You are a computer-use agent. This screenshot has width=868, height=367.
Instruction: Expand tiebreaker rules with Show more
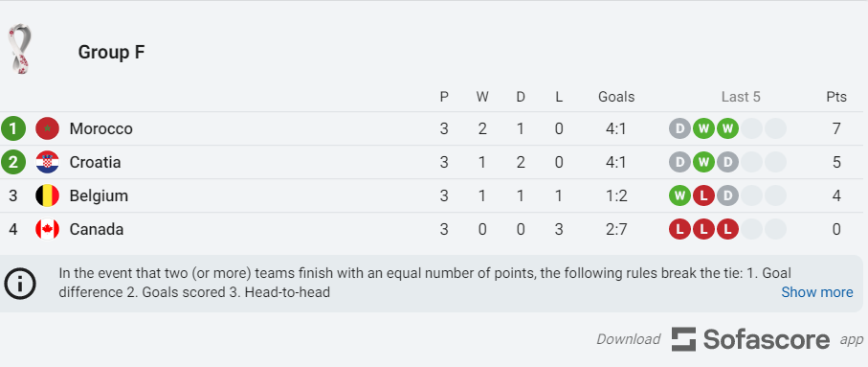coord(817,292)
